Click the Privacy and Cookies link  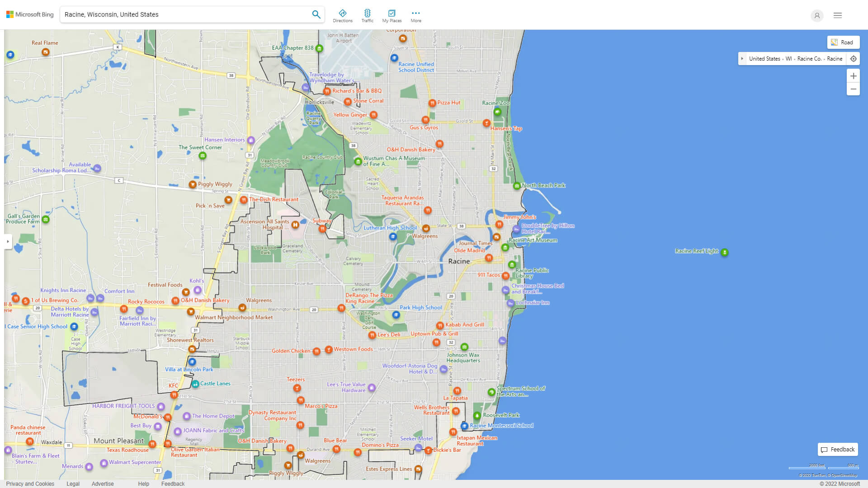pos(30,483)
